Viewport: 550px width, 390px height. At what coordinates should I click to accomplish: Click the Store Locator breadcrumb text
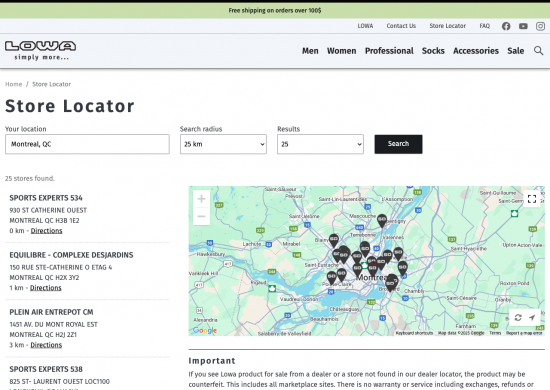[52, 84]
